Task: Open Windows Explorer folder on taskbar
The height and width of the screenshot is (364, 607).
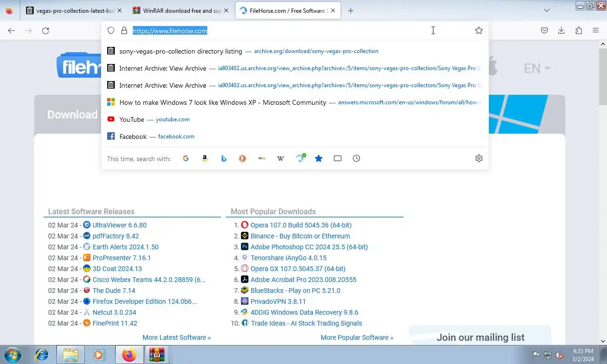Action: (x=71, y=355)
